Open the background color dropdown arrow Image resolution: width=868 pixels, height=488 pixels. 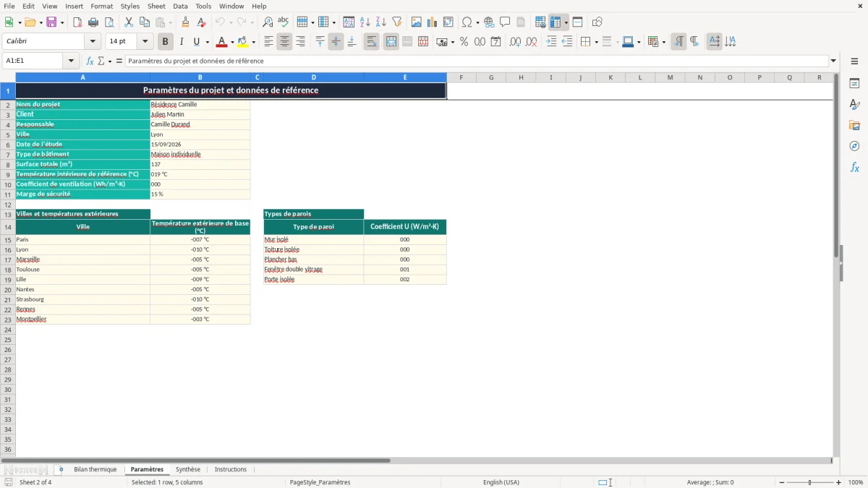(x=253, y=42)
